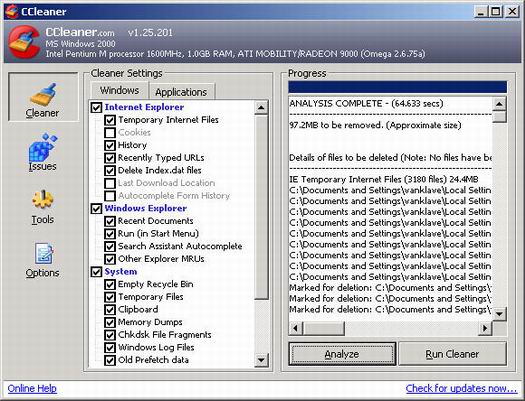The width and height of the screenshot is (525, 401).
Task: Select '97.2MB to be removed' line
Action: (x=375, y=125)
